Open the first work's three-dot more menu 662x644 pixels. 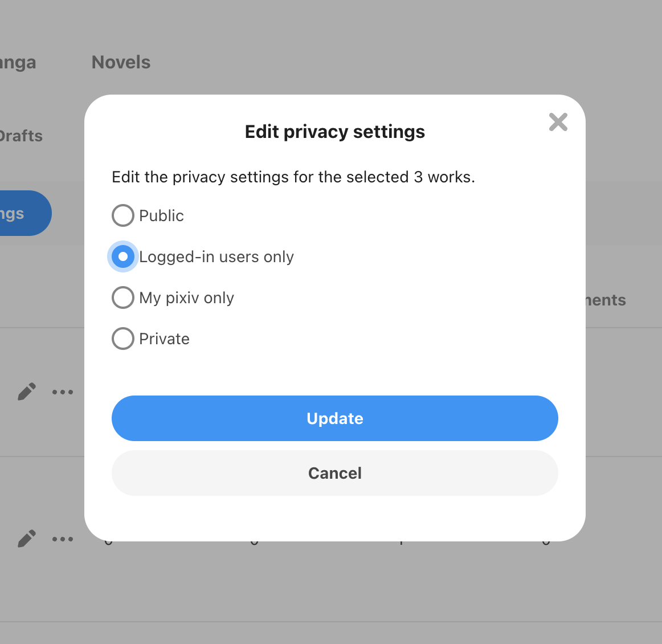pos(63,392)
